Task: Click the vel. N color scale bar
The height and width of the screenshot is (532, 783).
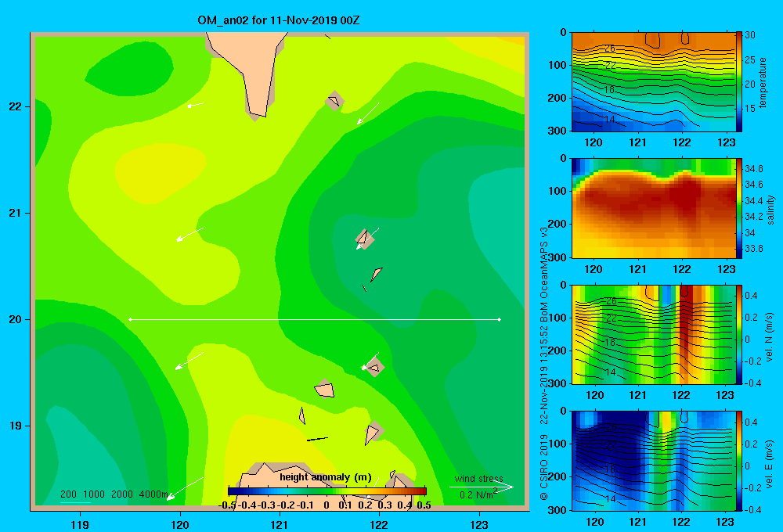Action: coord(738,334)
